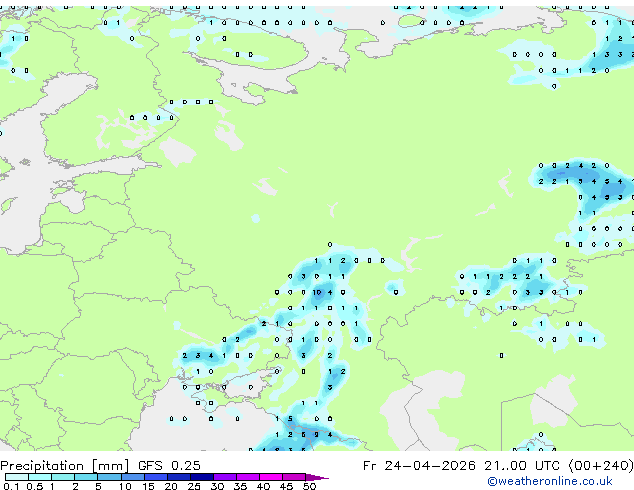This screenshot has width=634, height=490.
Task: Open the weatheronline.co.uk link
Action: (x=550, y=481)
